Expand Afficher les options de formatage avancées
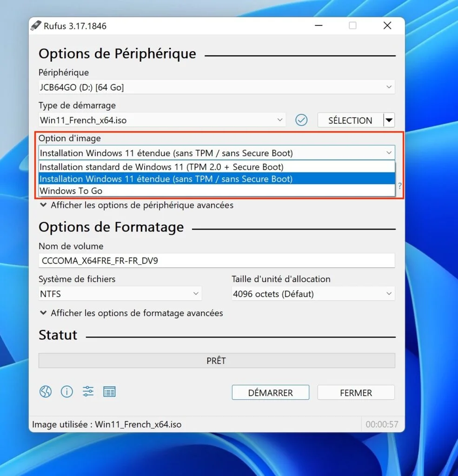 pyautogui.click(x=132, y=313)
